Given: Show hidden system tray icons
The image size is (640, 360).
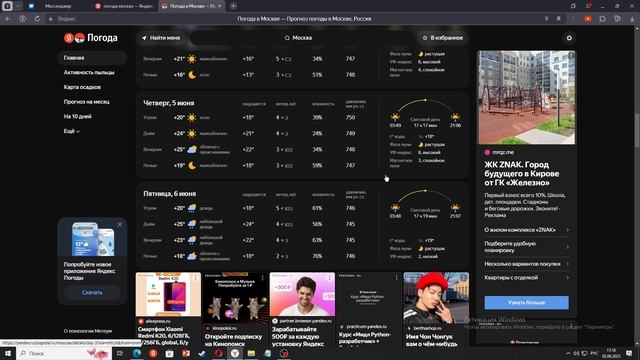Looking at the screenshot, I should coord(568,353).
